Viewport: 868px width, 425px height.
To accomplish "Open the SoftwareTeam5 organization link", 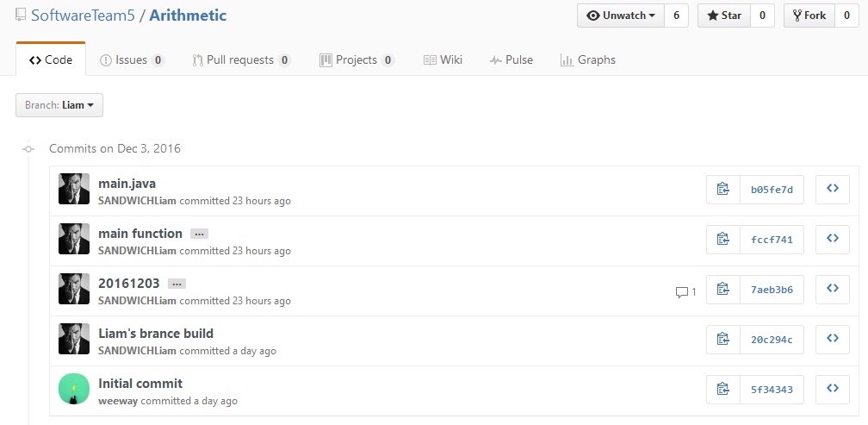I will pos(83,15).
